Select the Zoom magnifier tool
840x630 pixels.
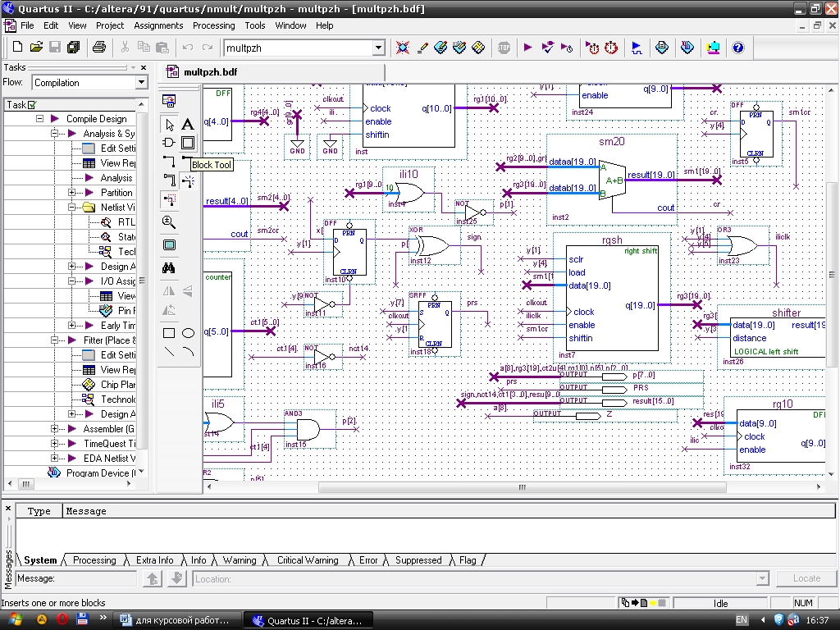pos(169,221)
